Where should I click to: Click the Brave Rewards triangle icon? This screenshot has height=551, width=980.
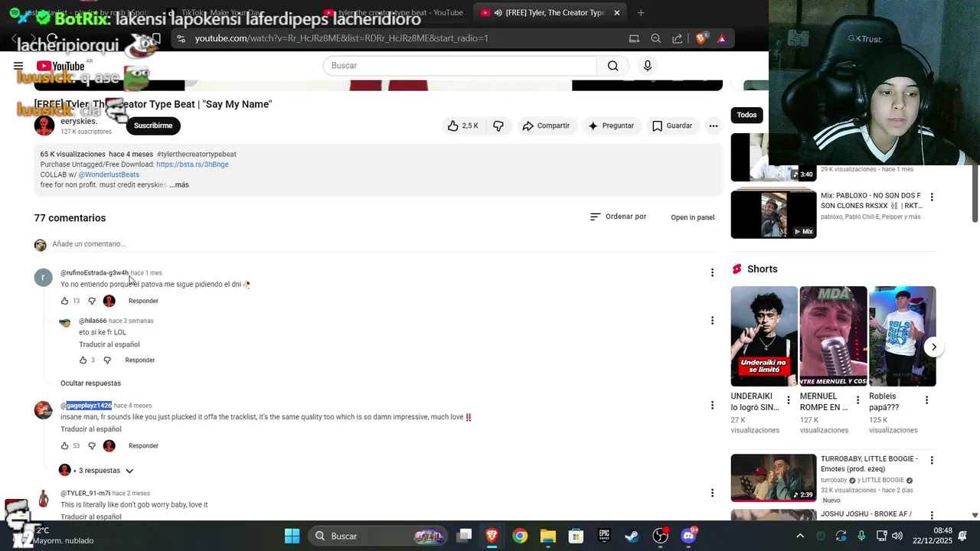tap(721, 38)
